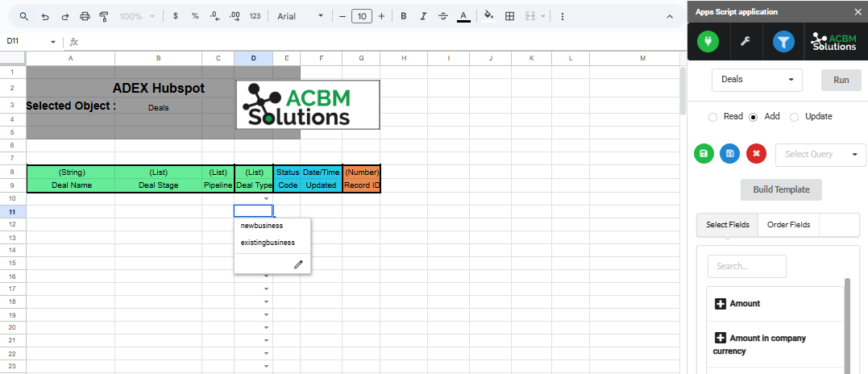Open the Deals object dropdown
Image resolution: width=868 pixels, height=374 pixels.
(x=757, y=80)
